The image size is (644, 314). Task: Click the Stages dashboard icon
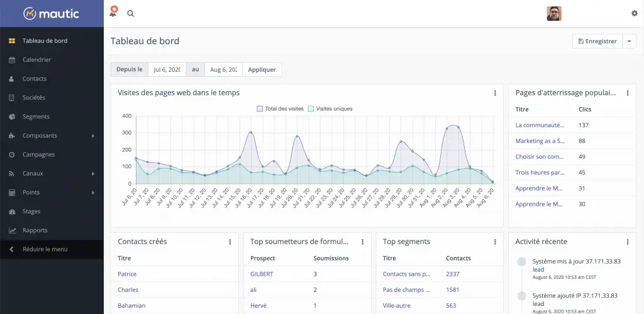[x=12, y=211]
